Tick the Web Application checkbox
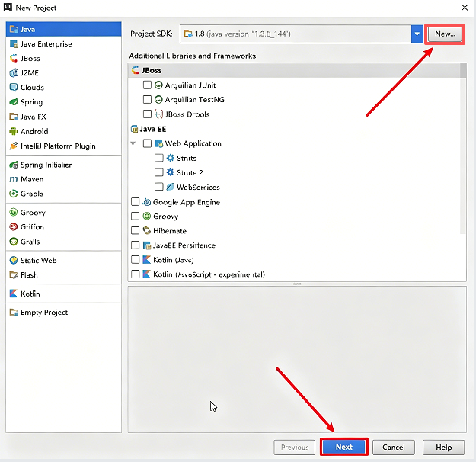 [147, 143]
